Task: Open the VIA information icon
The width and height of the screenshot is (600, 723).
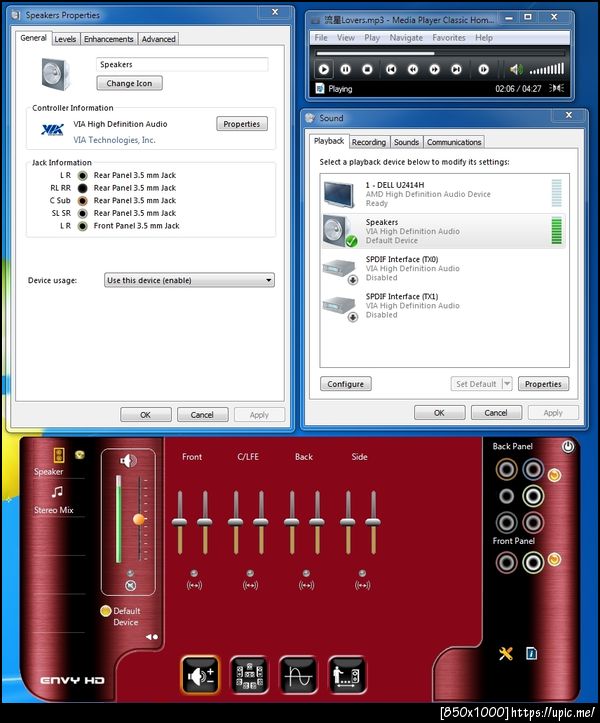Action: (x=531, y=653)
